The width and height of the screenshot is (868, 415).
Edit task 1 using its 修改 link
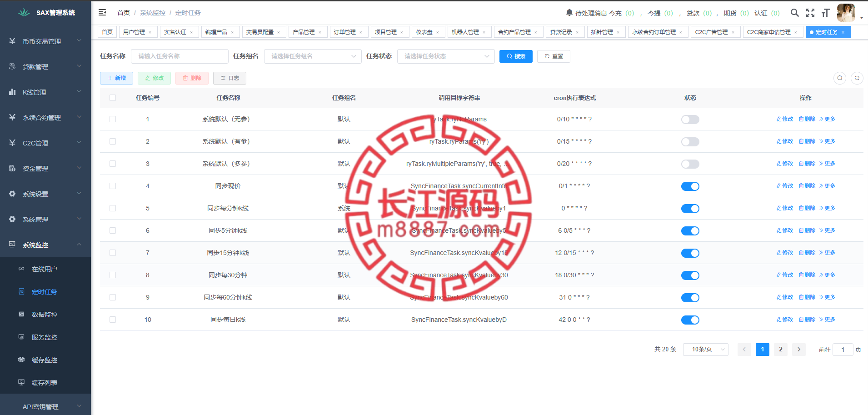[785, 119]
